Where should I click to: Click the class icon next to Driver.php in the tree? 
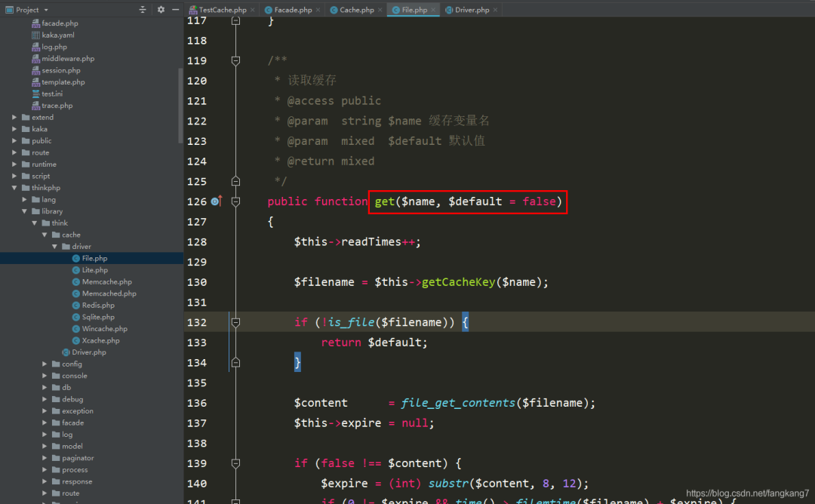point(67,352)
